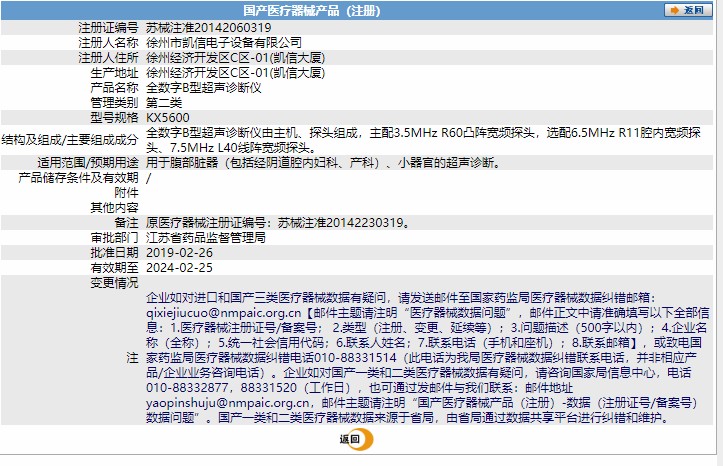Click the 注册人名称 label
This screenshot has height=466, width=723.
click(108, 43)
